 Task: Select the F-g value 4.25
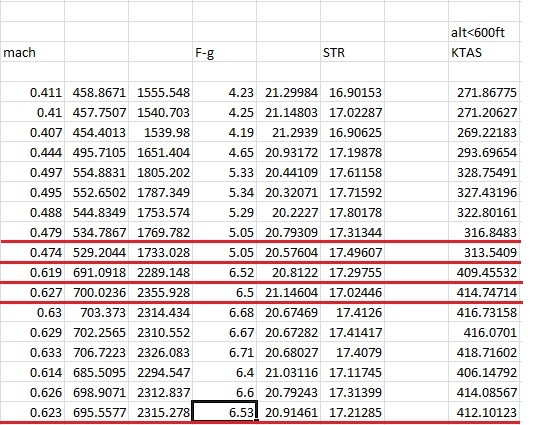(x=225, y=112)
